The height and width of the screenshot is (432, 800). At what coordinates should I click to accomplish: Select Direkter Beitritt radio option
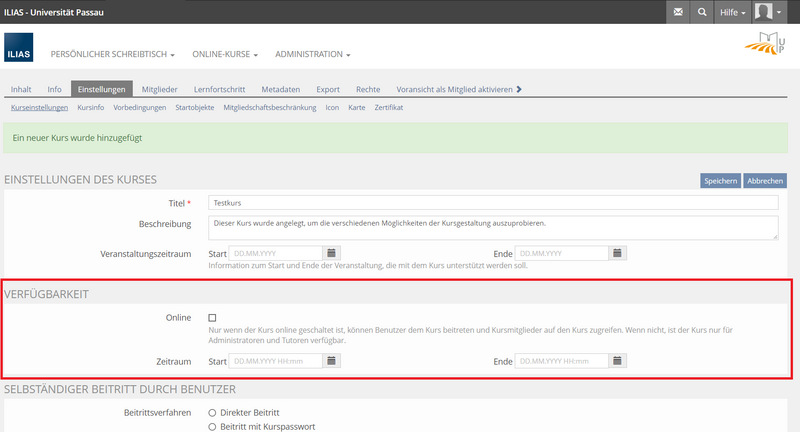pos(212,412)
